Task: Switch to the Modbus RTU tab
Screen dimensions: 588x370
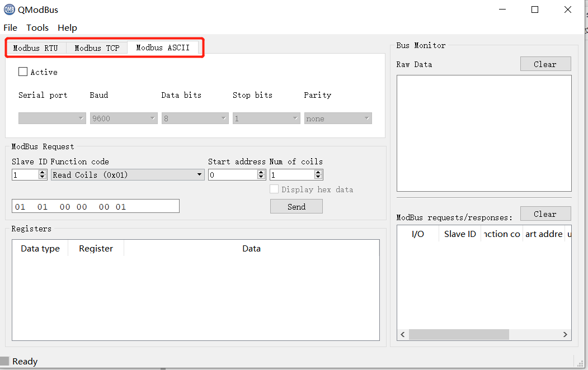Action: pos(36,48)
